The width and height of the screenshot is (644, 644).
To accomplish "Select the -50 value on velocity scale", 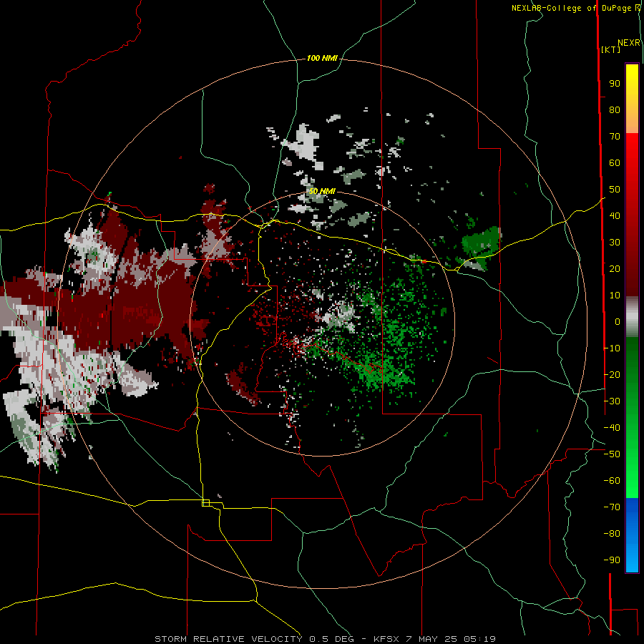I will pyautogui.click(x=612, y=454).
